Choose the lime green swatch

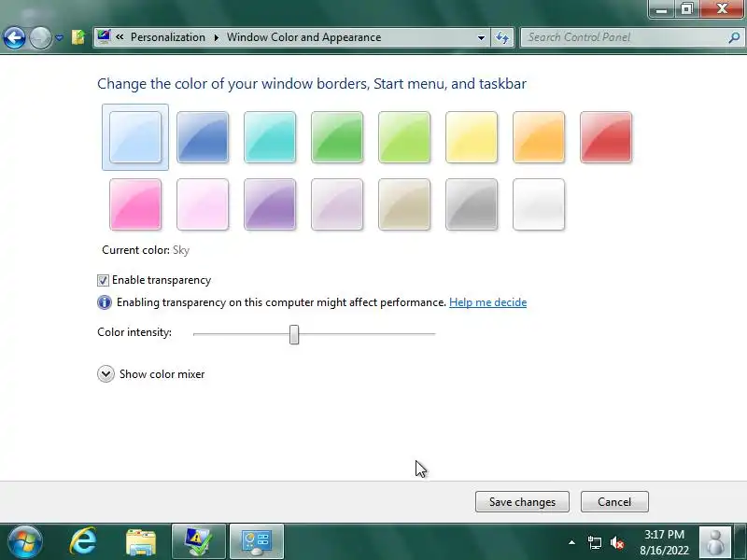[404, 137]
